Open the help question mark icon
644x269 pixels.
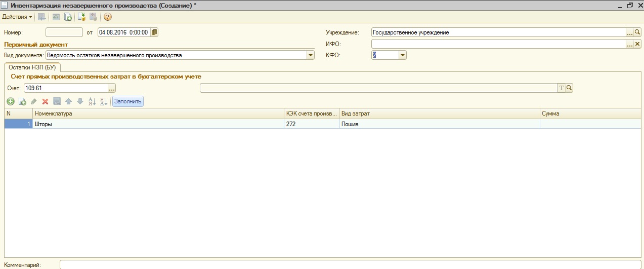107,17
